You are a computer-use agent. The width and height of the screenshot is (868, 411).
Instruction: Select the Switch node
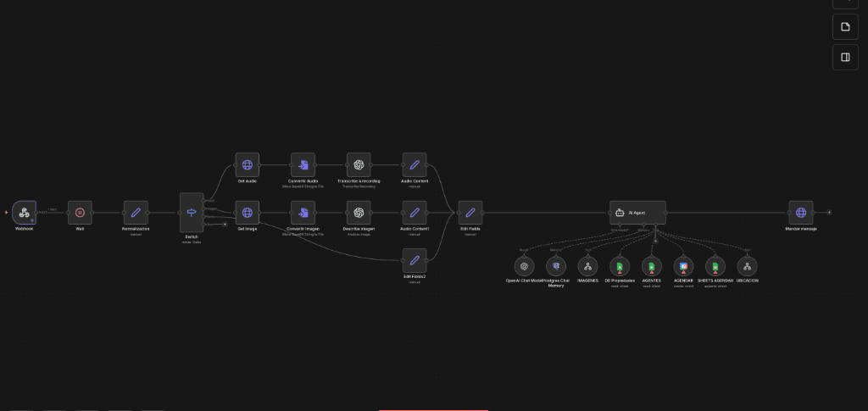[192, 212]
